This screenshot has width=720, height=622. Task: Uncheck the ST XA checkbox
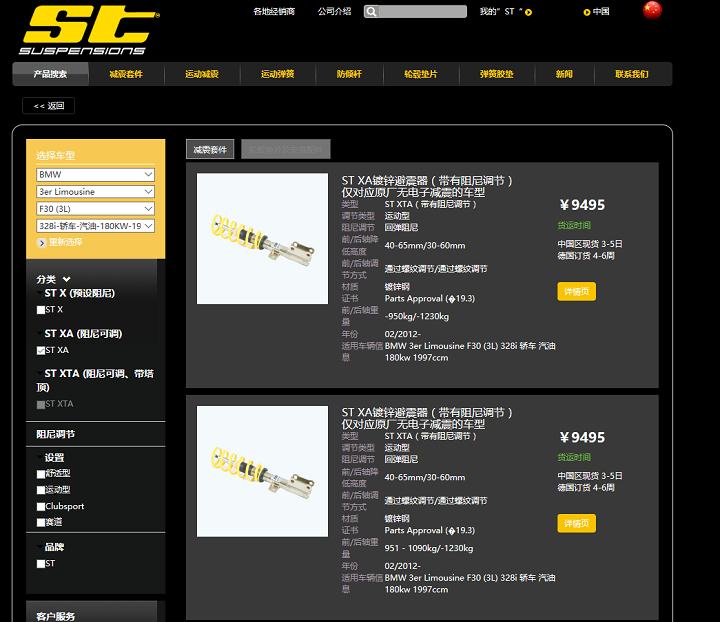41,350
